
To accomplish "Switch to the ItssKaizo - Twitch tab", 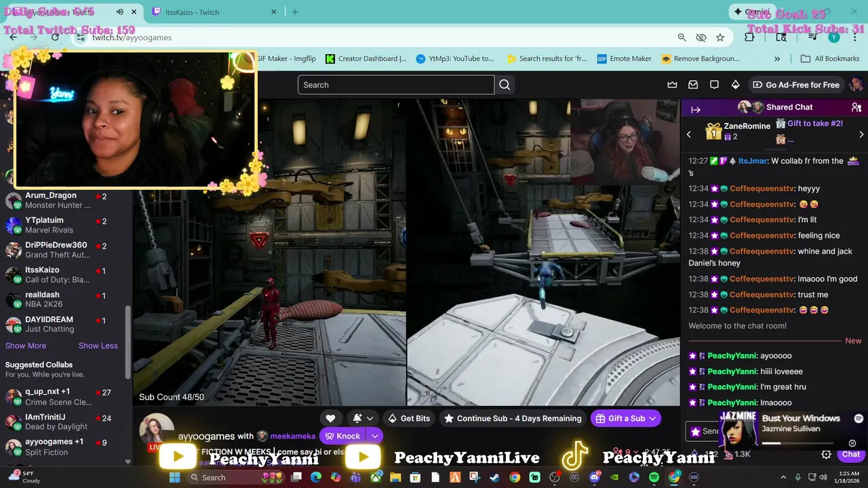I will coord(214,12).
